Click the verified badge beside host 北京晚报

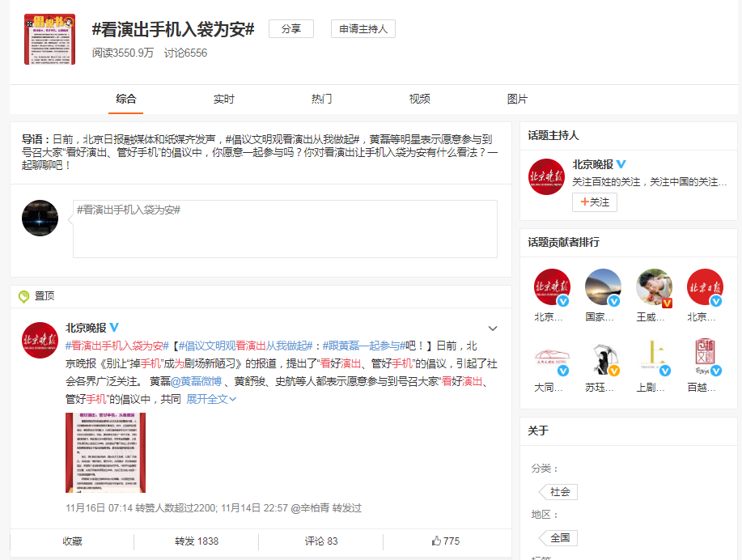coord(621,164)
